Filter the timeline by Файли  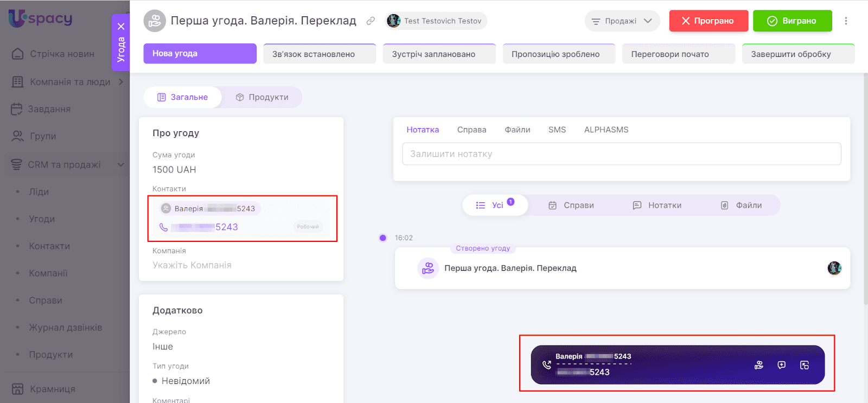(741, 206)
